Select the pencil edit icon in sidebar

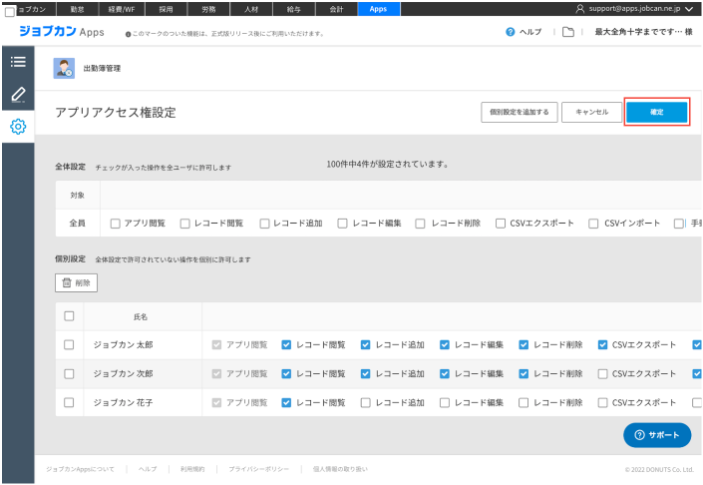tap(17, 94)
